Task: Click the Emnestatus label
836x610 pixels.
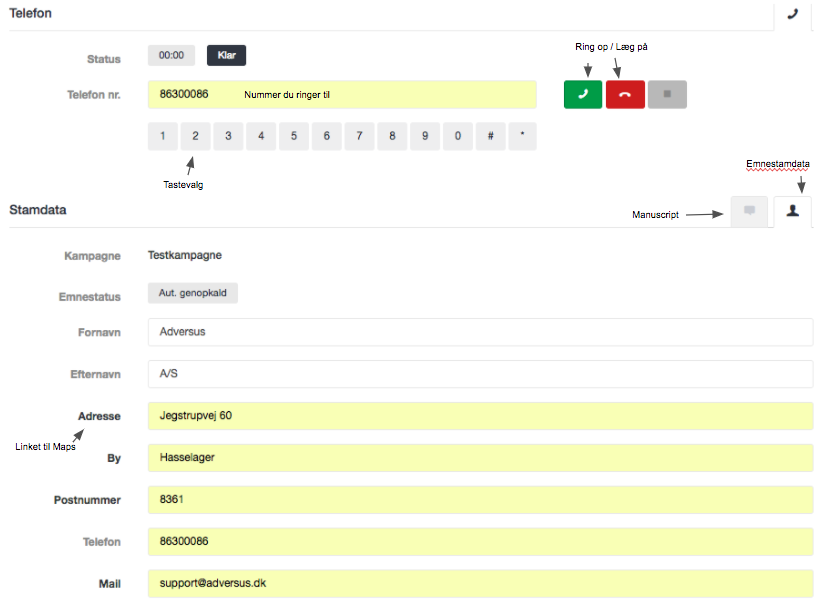Action: click(90, 297)
